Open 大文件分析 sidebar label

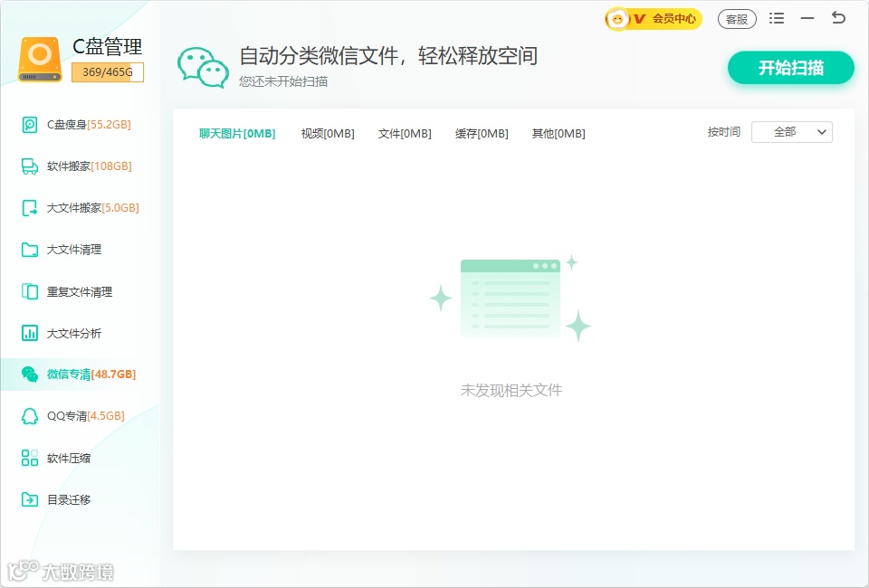point(73,333)
